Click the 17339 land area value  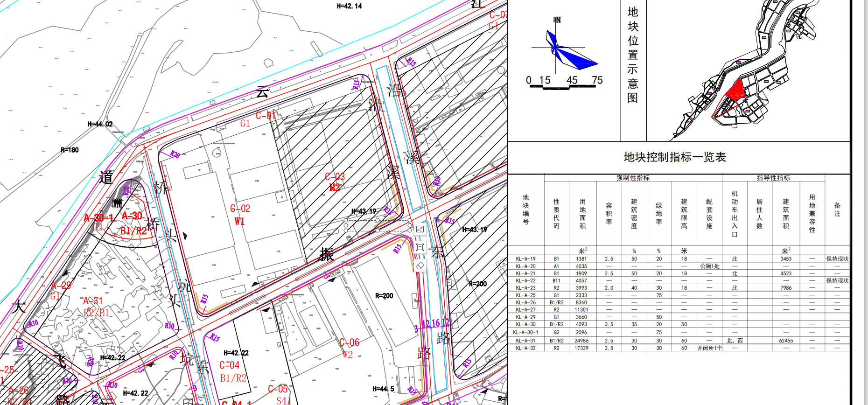click(x=581, y=348)
